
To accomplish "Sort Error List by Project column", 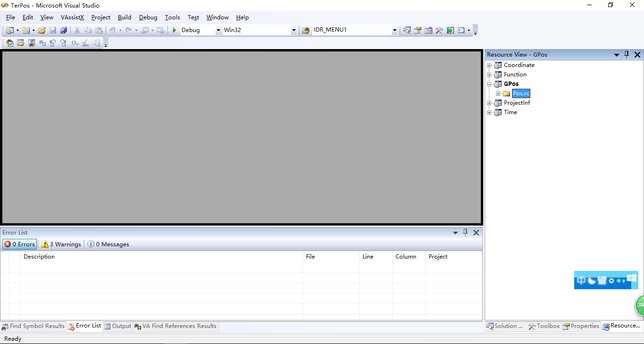I will [454, 257].
